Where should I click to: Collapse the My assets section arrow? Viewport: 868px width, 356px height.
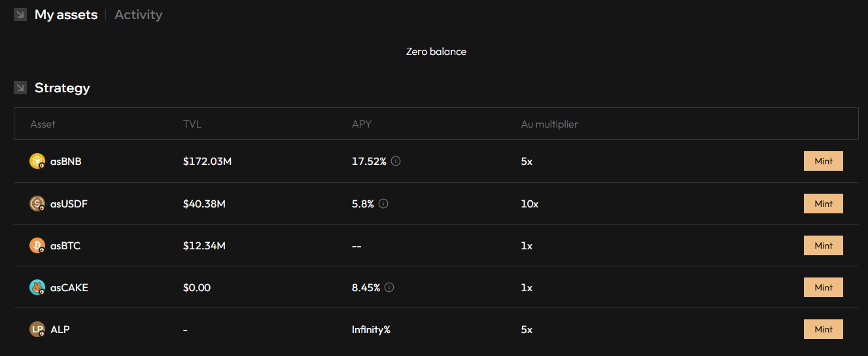[x=20, y=14]
